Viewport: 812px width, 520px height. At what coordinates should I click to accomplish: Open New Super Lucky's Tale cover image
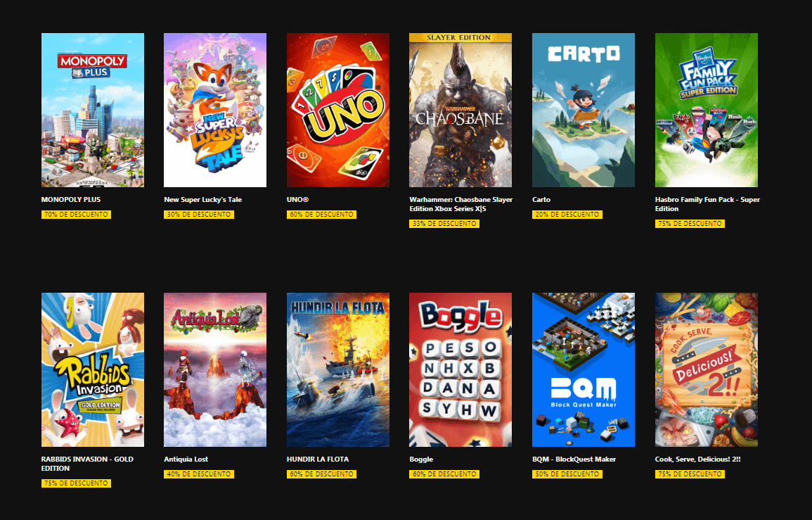215,110
